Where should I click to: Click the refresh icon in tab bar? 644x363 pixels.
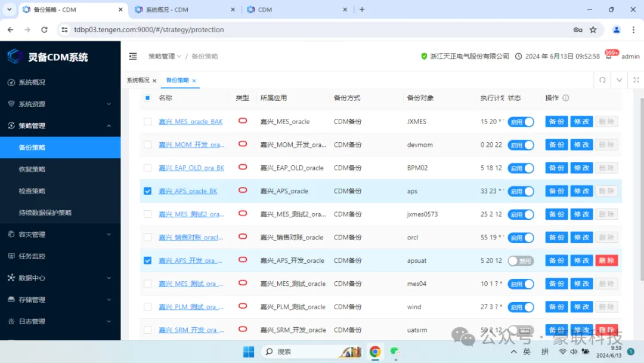(x=602, y=80)
